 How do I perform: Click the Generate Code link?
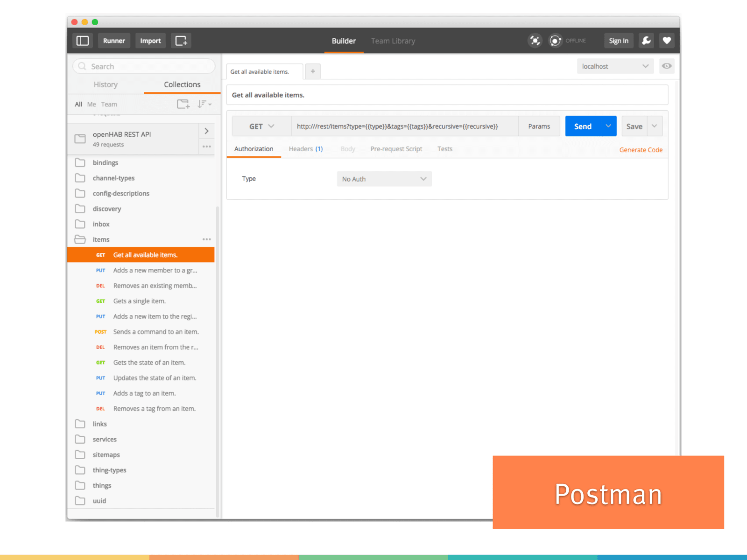641,150
